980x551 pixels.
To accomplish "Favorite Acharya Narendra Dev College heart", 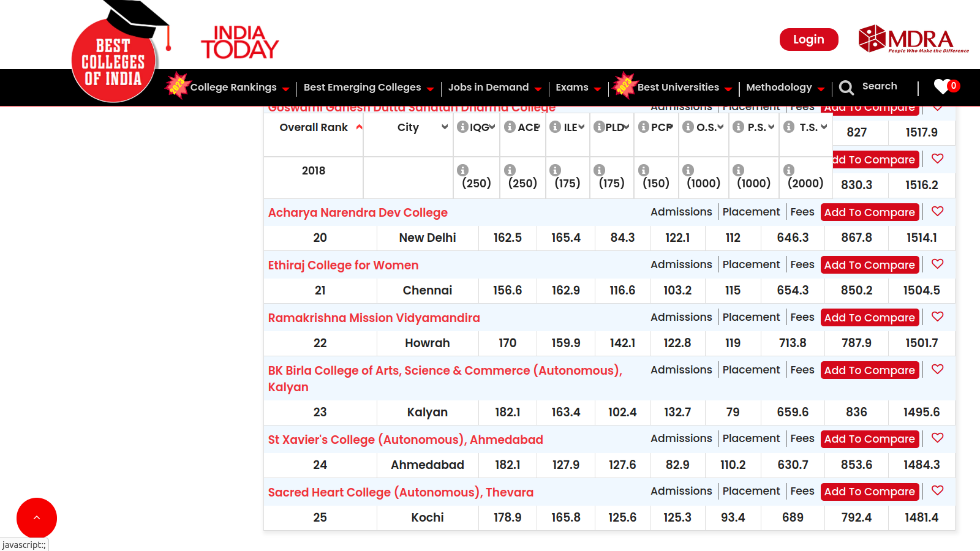I will tap(938, 211).
